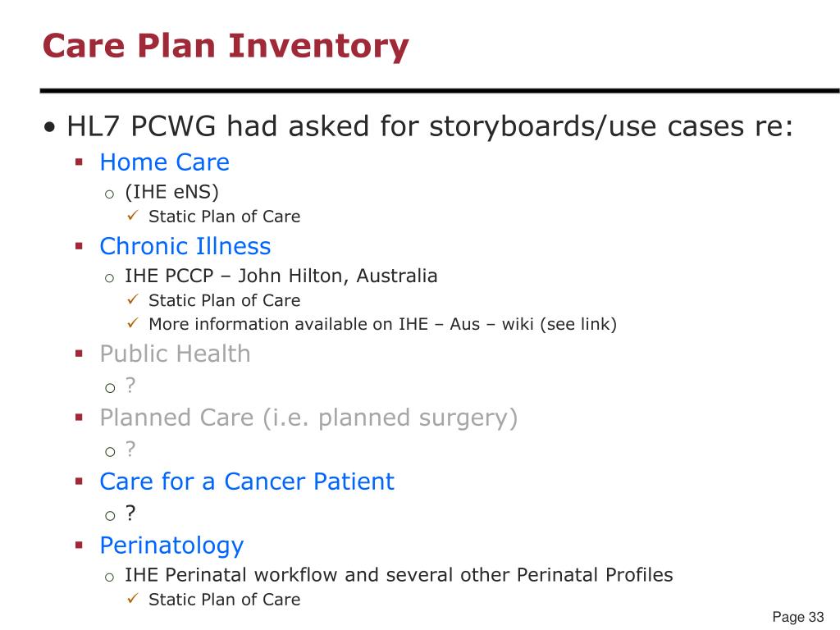
Task: Click the checkmark beside More information available on IHE
Action: pyautogui.click(x=133, y=323)
